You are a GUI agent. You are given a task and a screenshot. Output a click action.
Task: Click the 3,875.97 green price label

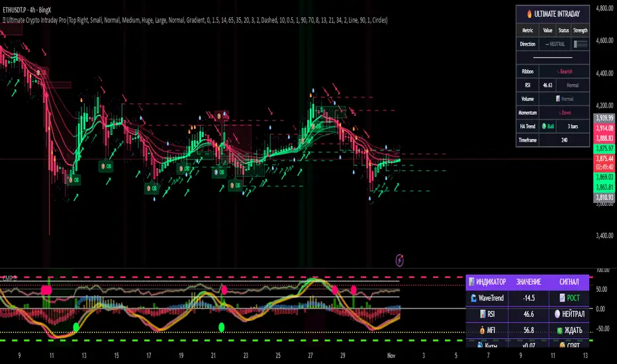point(604,149)
